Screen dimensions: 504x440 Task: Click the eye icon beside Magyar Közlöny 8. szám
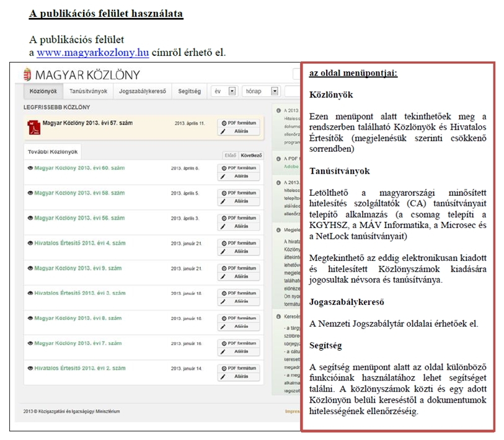click(30, 318)
